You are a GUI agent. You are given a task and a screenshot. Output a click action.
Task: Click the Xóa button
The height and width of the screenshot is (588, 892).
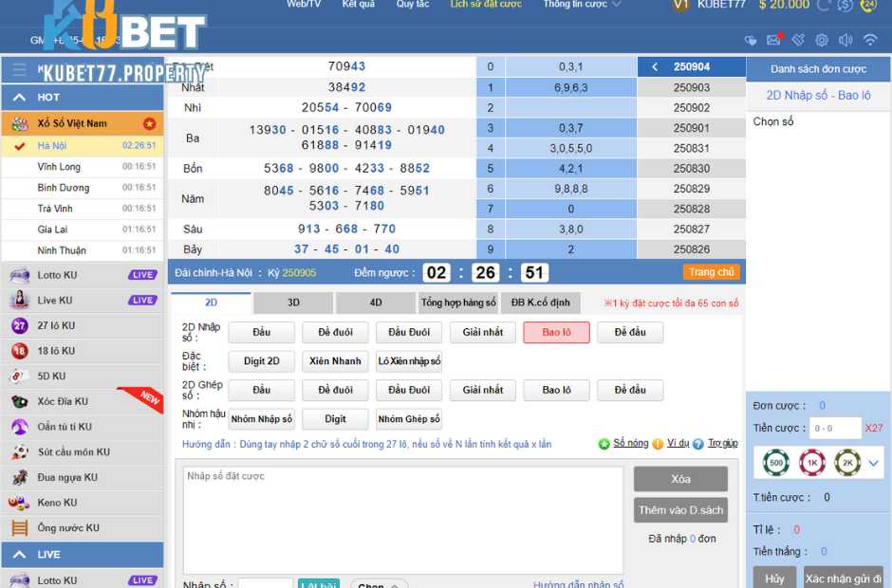click(680, 479)
